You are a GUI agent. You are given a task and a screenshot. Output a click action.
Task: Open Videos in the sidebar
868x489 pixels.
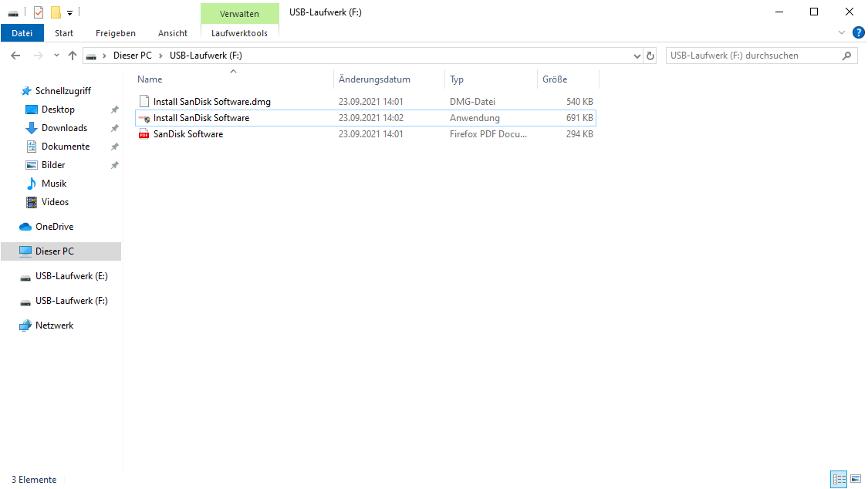coord(55,202)
